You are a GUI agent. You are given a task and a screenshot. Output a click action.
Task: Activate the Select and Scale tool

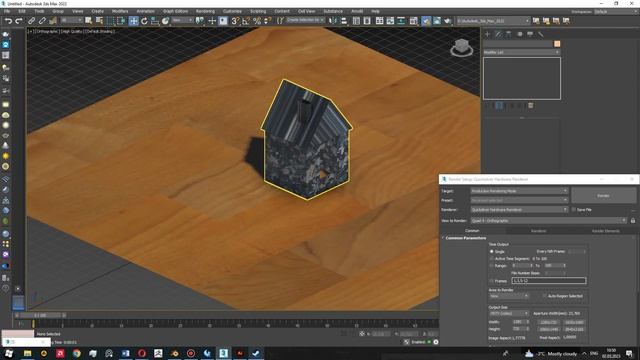155,21
